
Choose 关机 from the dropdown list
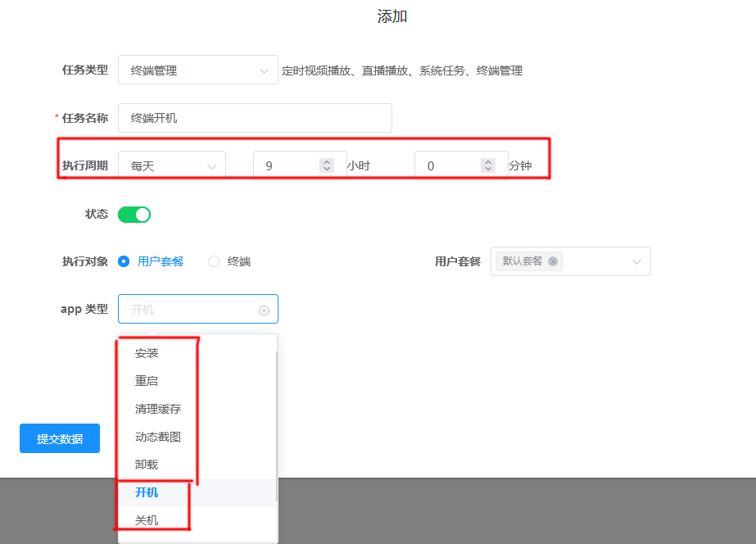click(x=147, y=520)
